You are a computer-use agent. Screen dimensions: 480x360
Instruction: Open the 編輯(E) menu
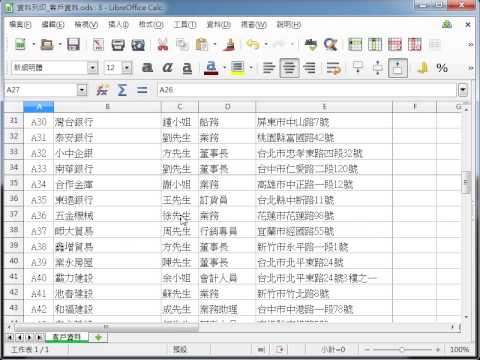point(53,25)
